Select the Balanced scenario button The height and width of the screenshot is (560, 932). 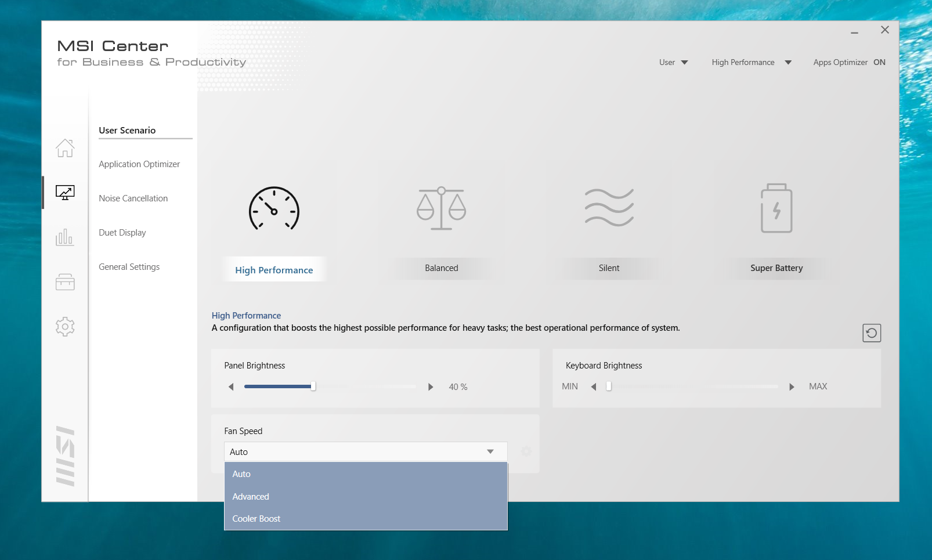(x=442, y=268)
